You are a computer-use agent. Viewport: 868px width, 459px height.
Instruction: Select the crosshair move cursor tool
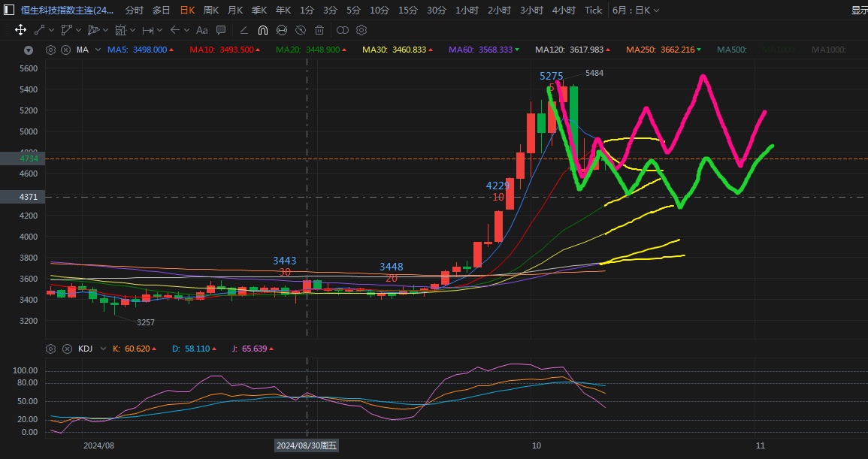tap(20, 30)
